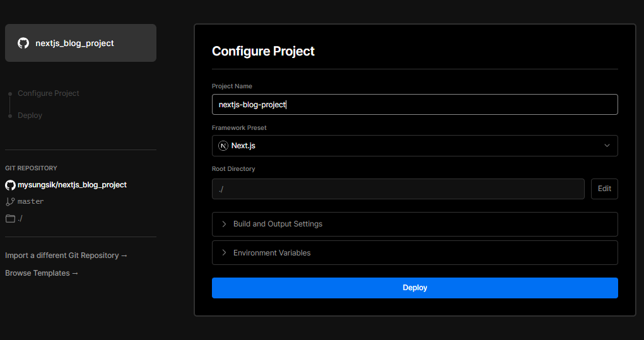Viewport: 644px width, 340px height.
Task: Click the Environment Variables label text
Action: coord(272,253)
